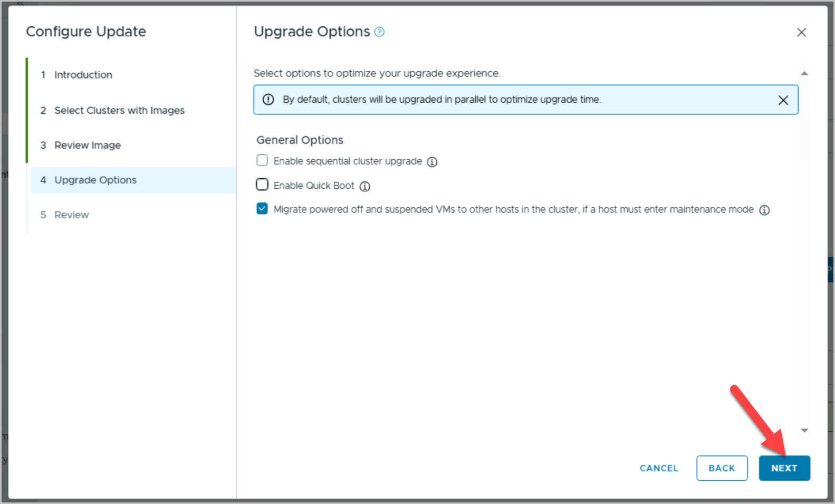This screenshot has height=504, width=835.
Task: Select the Upgrade Options step
Action: click(95, 180)
